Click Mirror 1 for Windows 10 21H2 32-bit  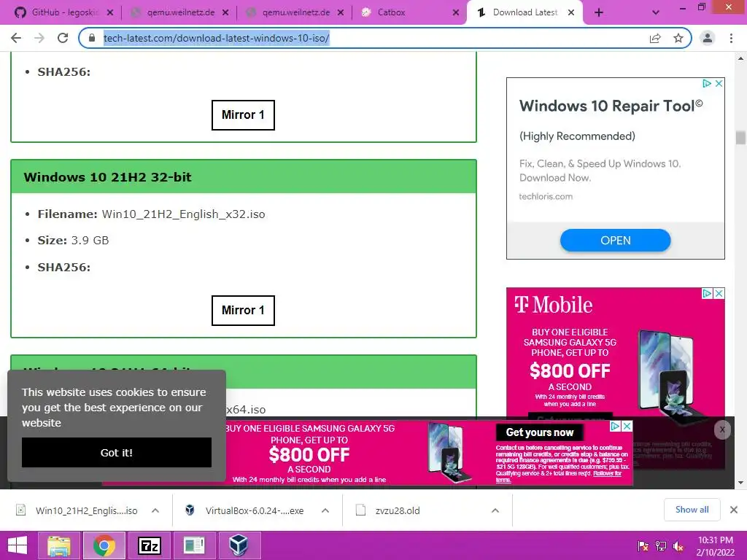pos(243,311)
